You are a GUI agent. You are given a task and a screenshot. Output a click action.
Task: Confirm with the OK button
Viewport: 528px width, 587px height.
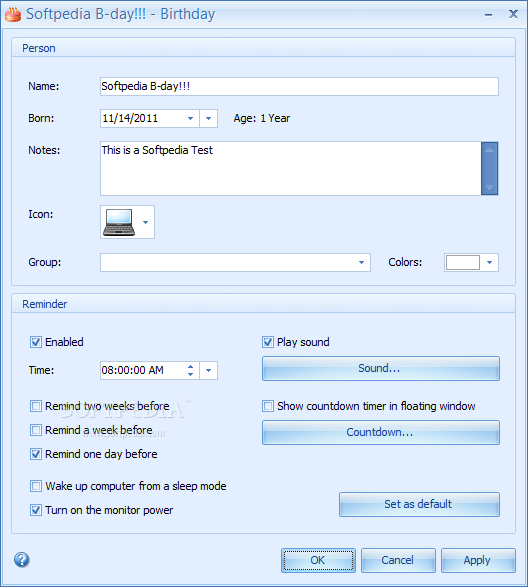(x=318, y=560)
